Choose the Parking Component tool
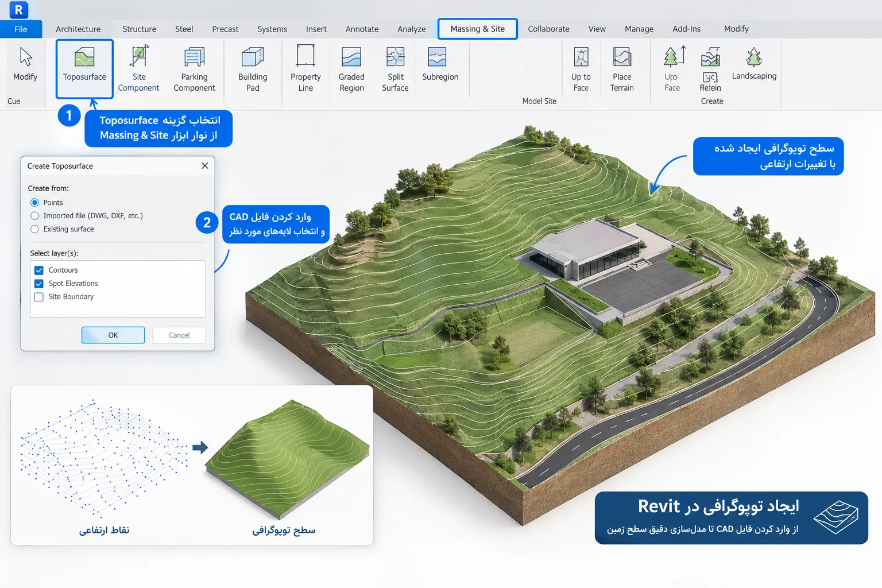882x588 pixels. (194, 69)
